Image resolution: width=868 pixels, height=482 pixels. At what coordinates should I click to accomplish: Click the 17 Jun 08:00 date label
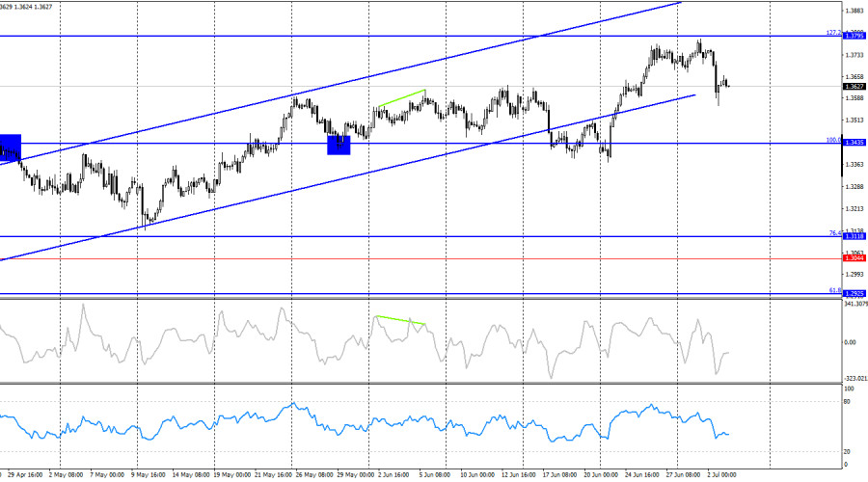point(560,475)
